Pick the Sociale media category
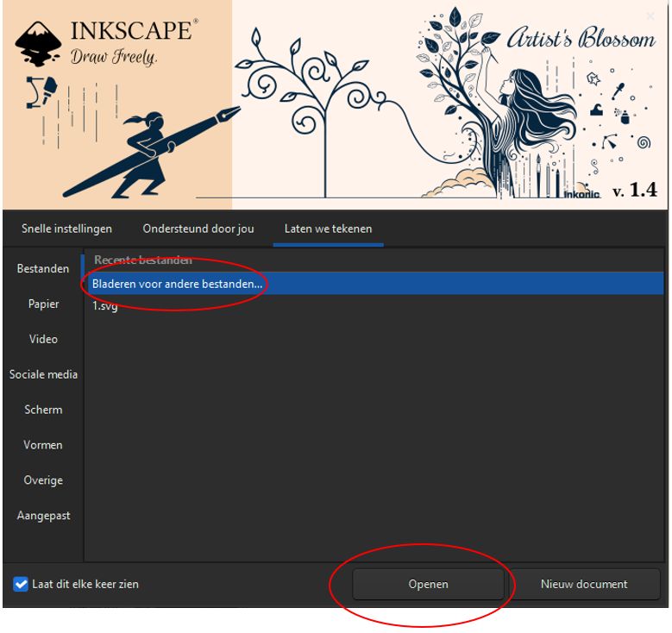The height and width of the screenshot is (633, 672). [43, 374]
